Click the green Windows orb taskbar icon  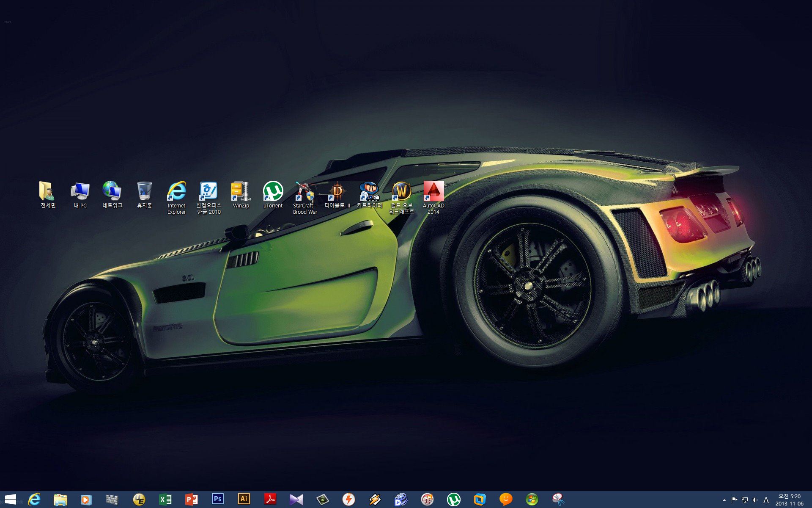[x=532, y=500]
